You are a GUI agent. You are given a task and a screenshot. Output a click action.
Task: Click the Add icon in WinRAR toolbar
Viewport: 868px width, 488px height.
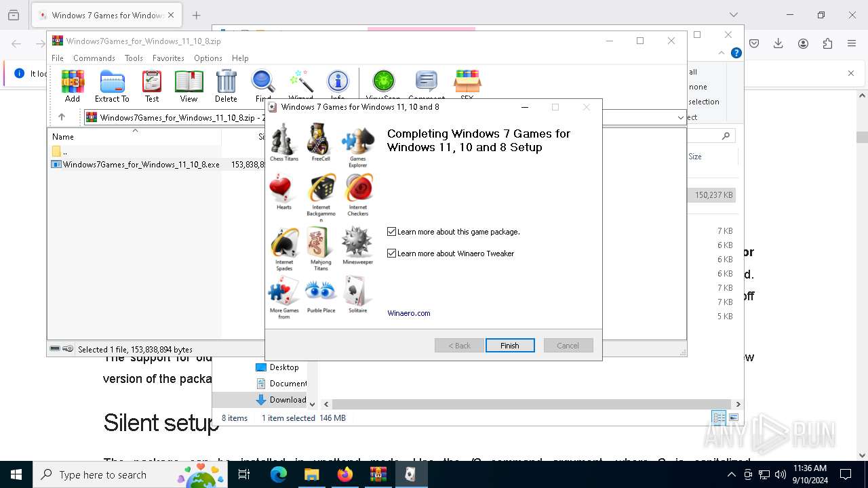click(73, 86)
